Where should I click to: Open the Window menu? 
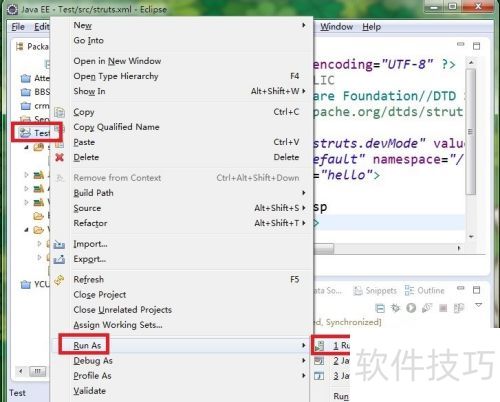[x=336, y=27]
